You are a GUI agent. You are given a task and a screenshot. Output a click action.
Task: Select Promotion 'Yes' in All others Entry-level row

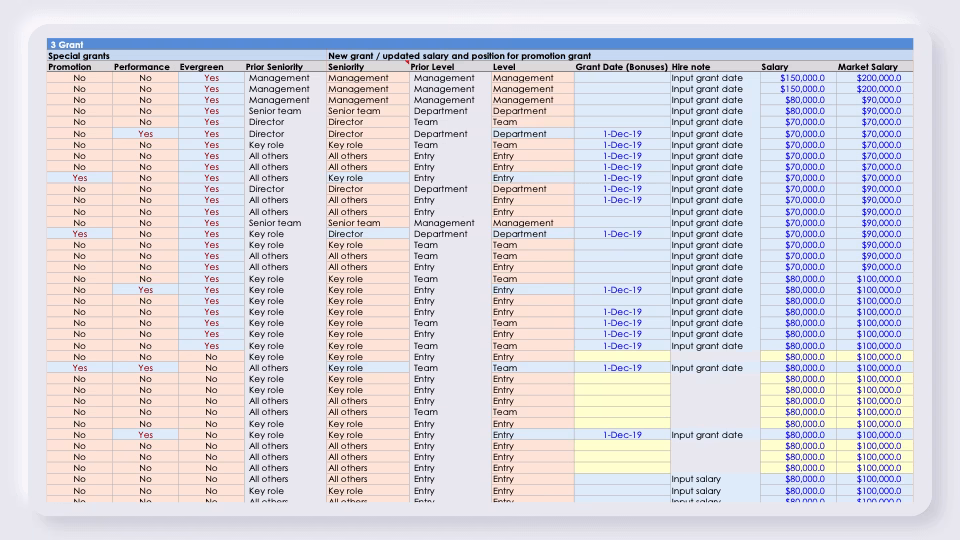(x=80, y=178)
